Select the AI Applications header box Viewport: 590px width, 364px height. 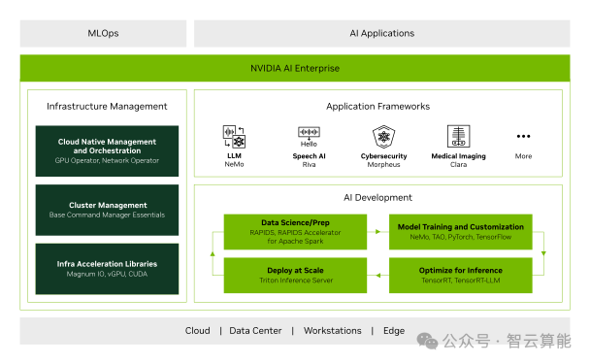pos(382,34)
